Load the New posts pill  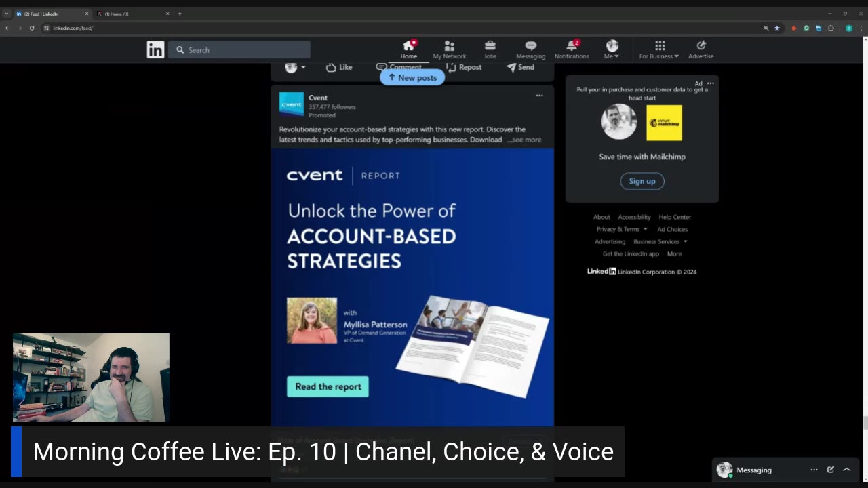click(x=412, y=77)
